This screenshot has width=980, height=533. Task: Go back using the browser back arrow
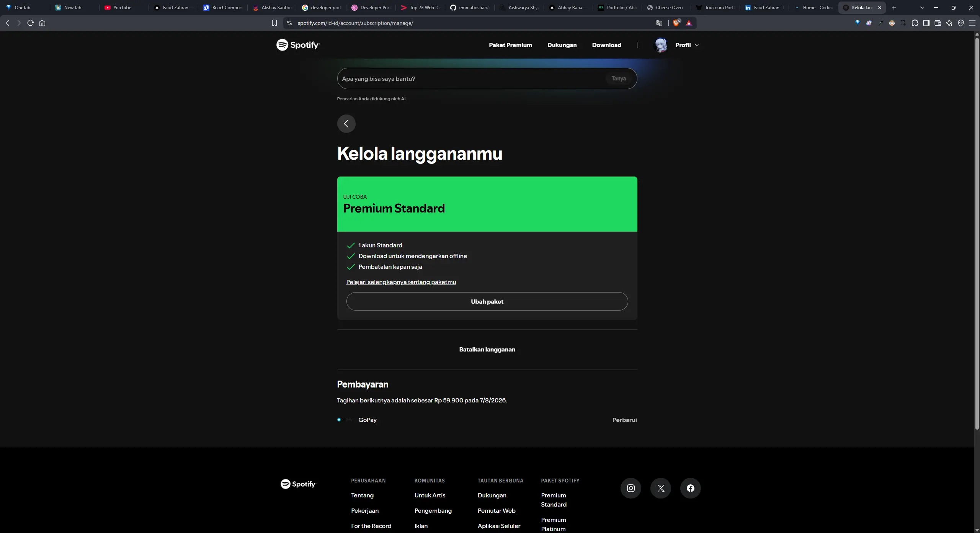click(x=8, y=23)
